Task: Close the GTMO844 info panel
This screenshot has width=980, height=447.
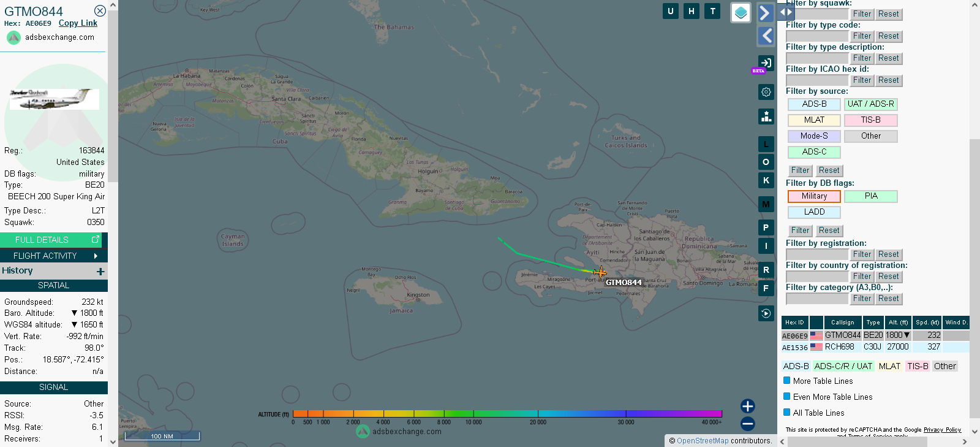Action: pos(100,11)
